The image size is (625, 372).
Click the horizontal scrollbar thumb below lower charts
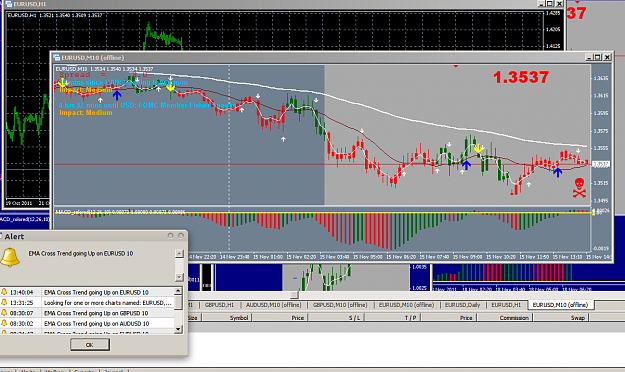pyautogui.click(x=294, y=295)
